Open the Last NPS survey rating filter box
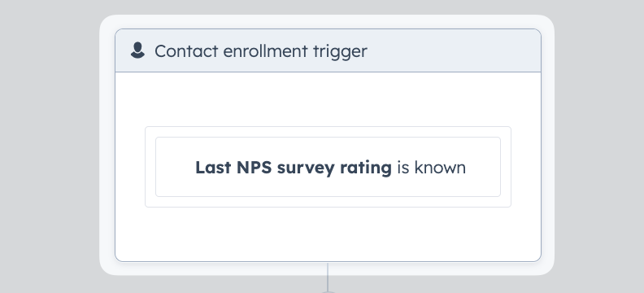The width and height of the screenshot is (644, 293). (x=328, y=167)
